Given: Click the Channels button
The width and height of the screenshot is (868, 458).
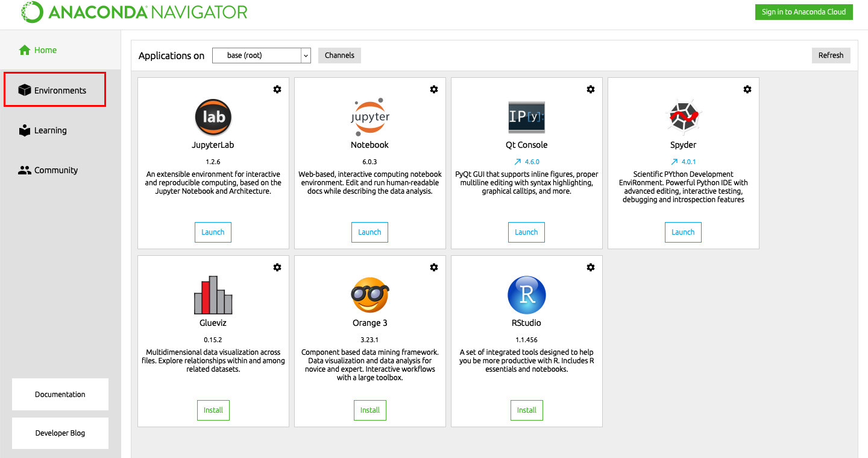Looking at the screenshot, I should [x=339, y=56].
